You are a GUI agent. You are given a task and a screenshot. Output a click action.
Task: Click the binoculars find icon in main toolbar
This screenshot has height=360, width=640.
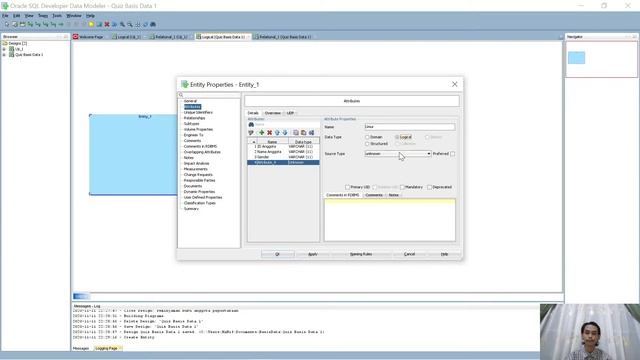[x=153, y=24]
